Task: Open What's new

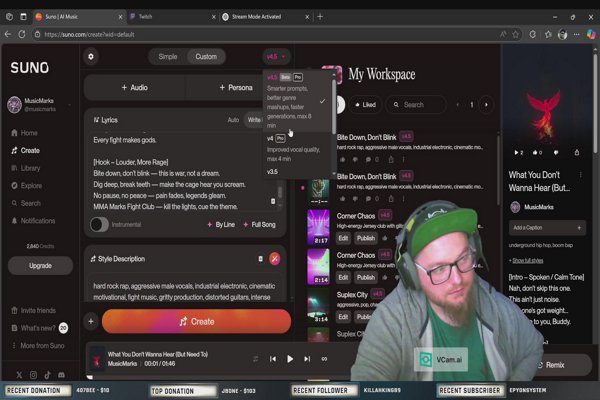Action: point(38,328)
